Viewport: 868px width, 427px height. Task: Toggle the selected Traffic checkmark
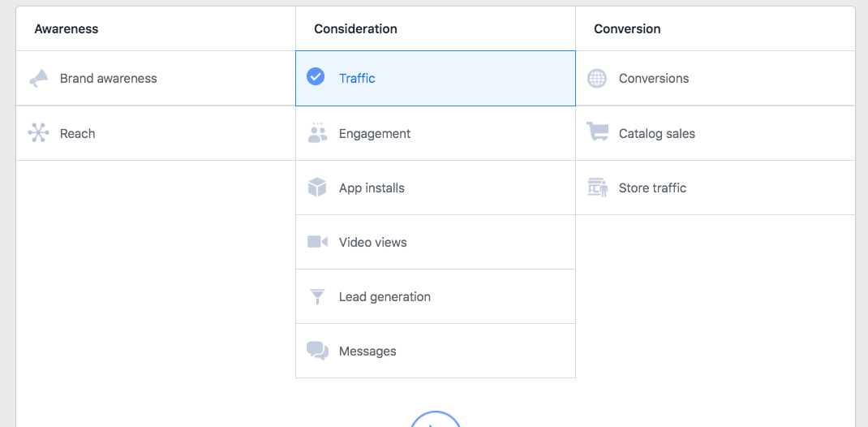pos(316,77)
